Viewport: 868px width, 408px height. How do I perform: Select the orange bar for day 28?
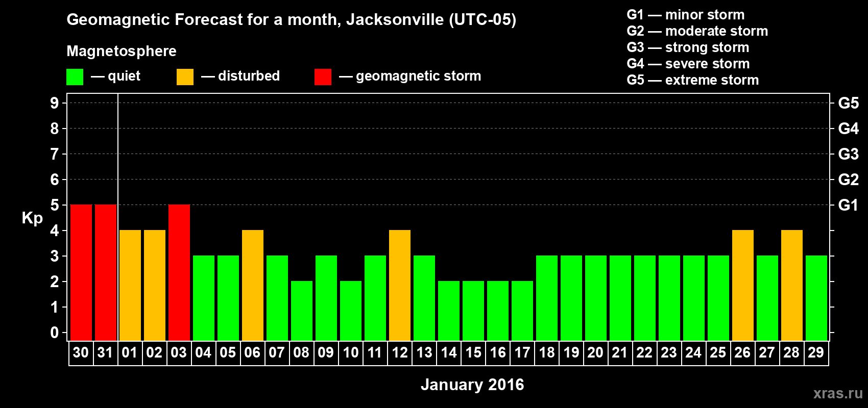[792, 286]
